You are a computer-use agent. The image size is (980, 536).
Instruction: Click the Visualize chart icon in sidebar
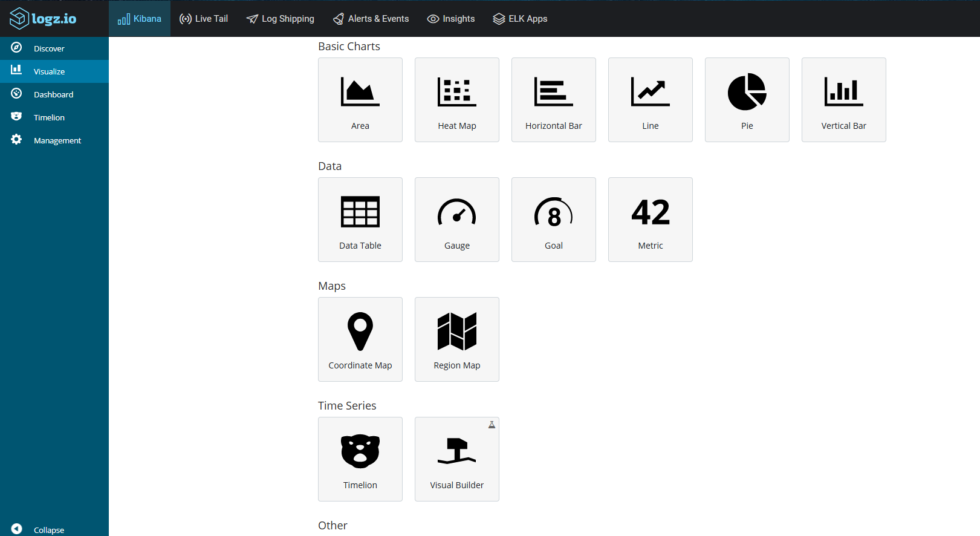16,70
